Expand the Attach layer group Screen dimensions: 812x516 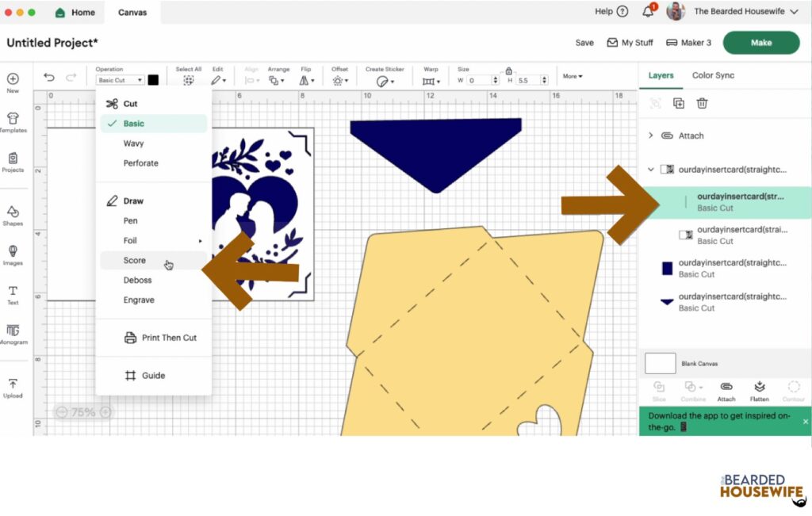[x=651, y=136]
